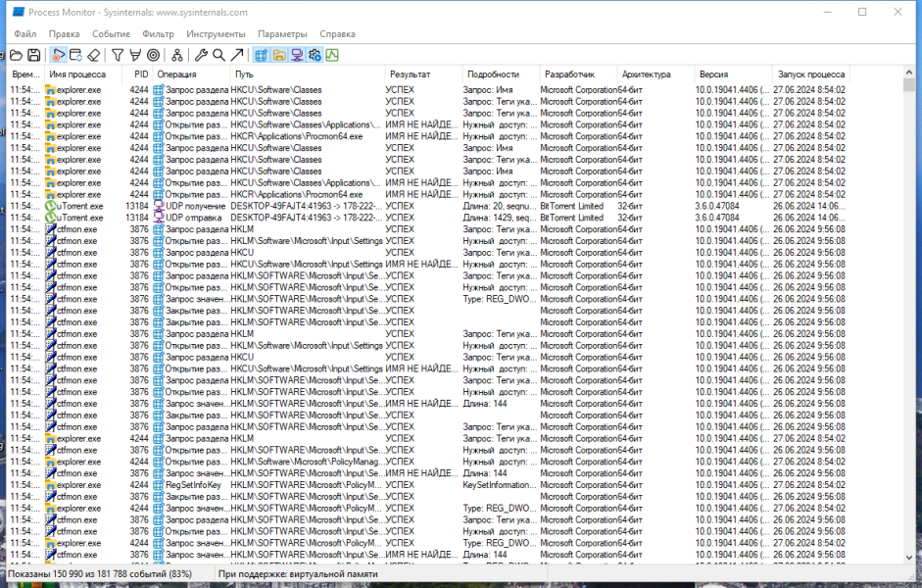Sort by the Имя процесса column header
The width and height of the screenshot is (922, 588).
[83, 74]
